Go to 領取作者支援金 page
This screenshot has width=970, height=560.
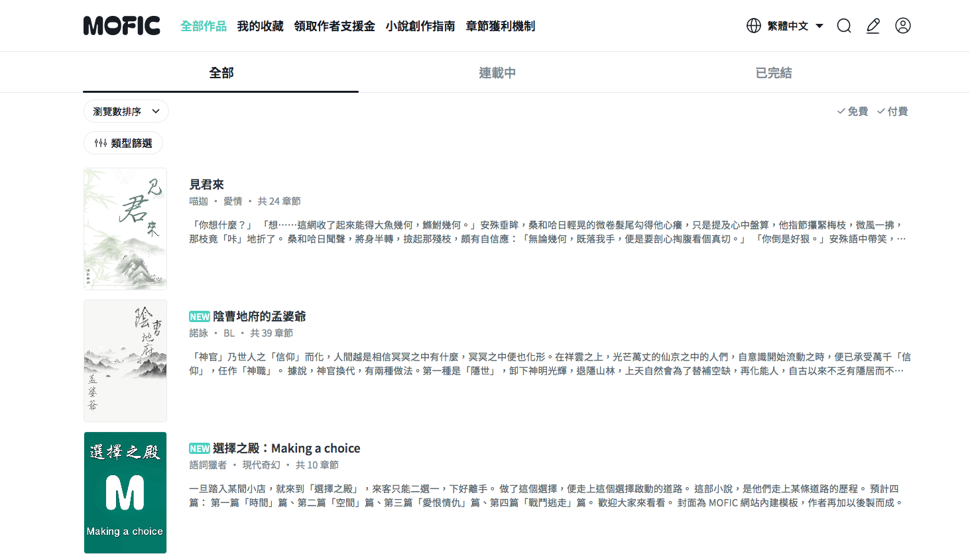pos(335,26)
